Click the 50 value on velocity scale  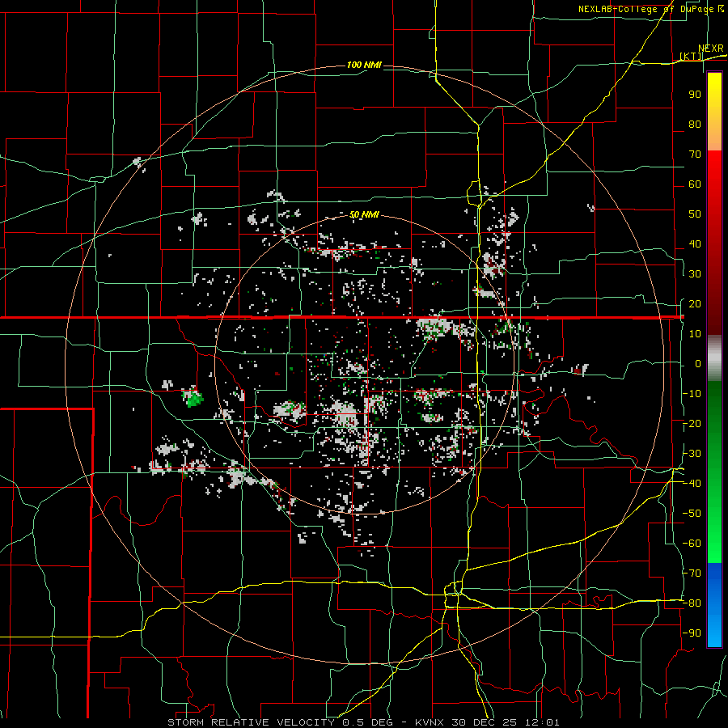pos(695,214)
